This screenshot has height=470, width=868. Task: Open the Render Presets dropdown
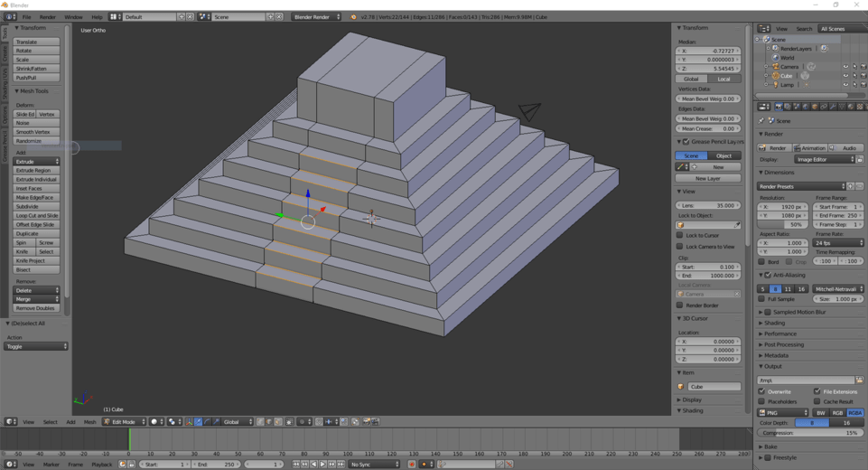tap(801, 186)
